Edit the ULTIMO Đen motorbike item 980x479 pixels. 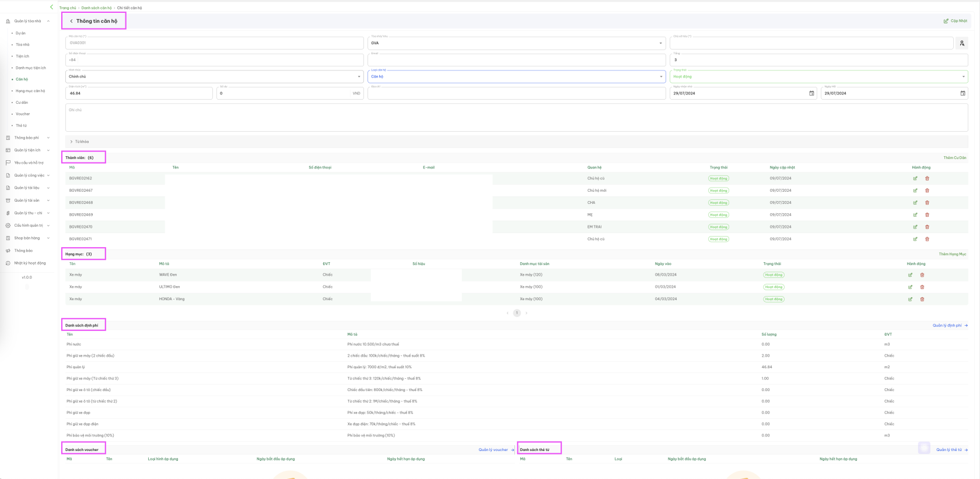[x=910, y=287]
